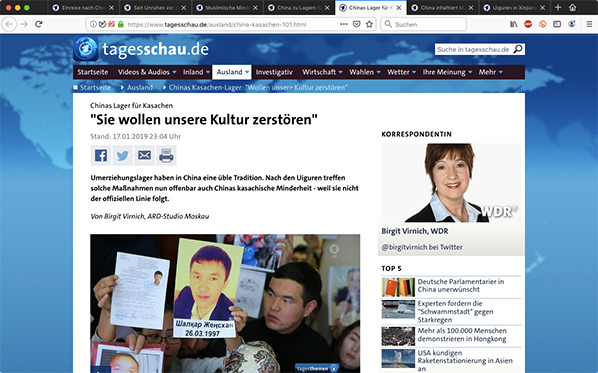The image size is (598, 373).
Task: Send article by email icon
Action: click(x=144, y=155)
